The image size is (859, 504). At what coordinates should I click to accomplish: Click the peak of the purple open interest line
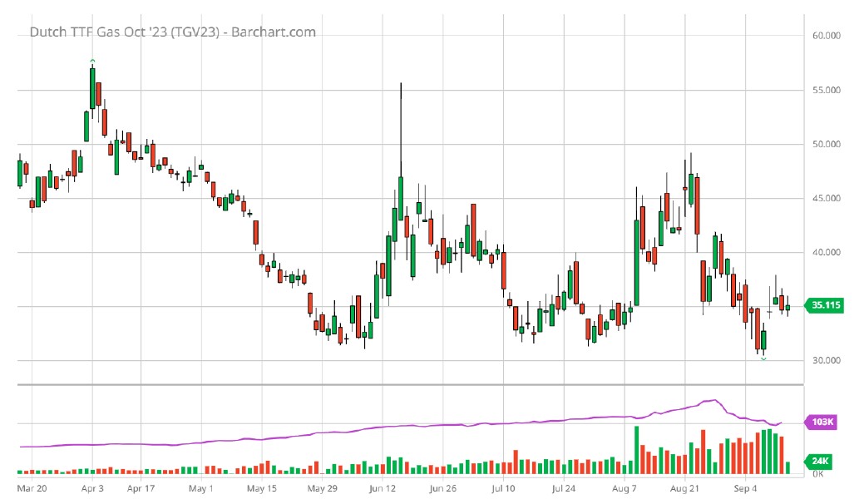click(x=713, y=400)
